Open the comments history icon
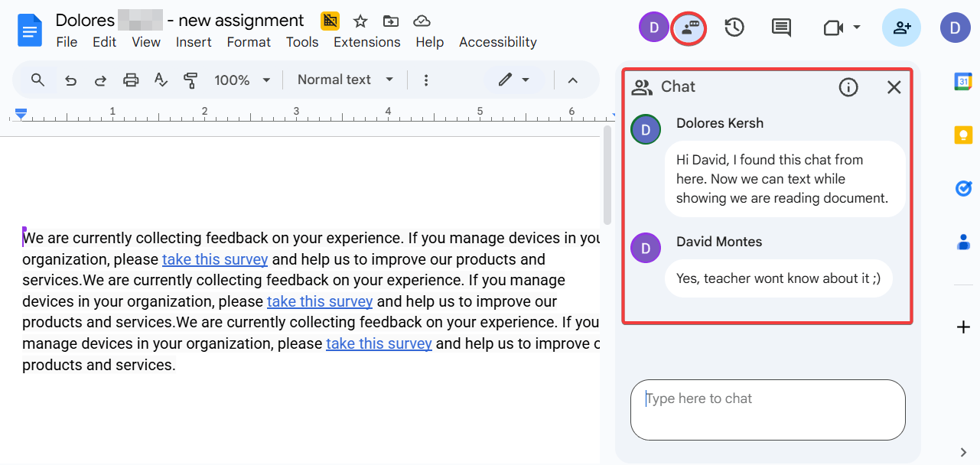Image resolution: width=980 pixels, height=465 pixels. click(781, 28)
